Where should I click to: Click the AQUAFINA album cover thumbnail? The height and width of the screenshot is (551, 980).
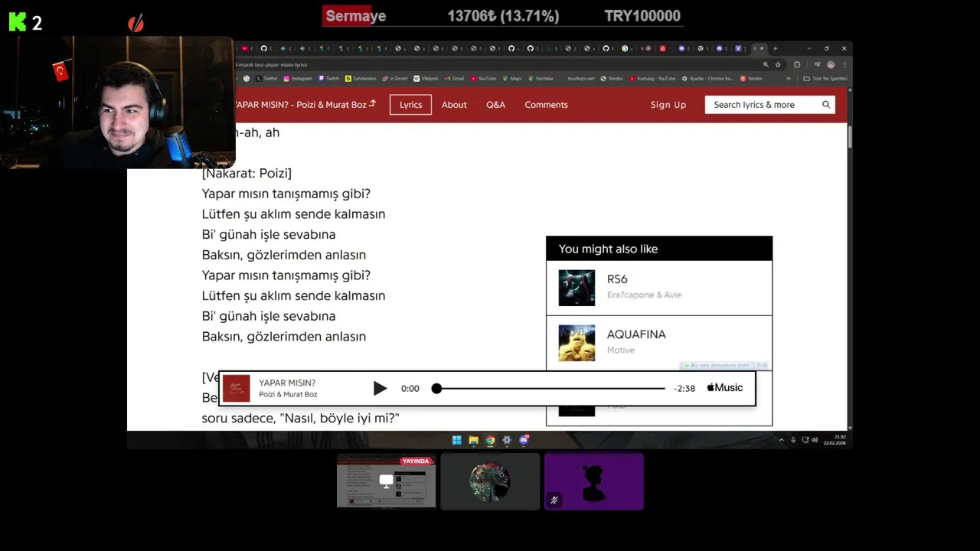point(577,343)
